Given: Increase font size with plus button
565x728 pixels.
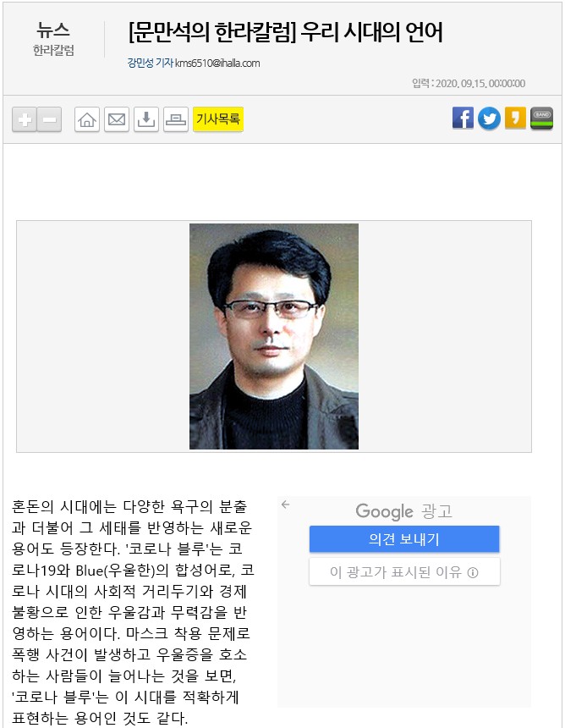Looking at the screenshot, I should pyautogui.click(x=25, y=120).
